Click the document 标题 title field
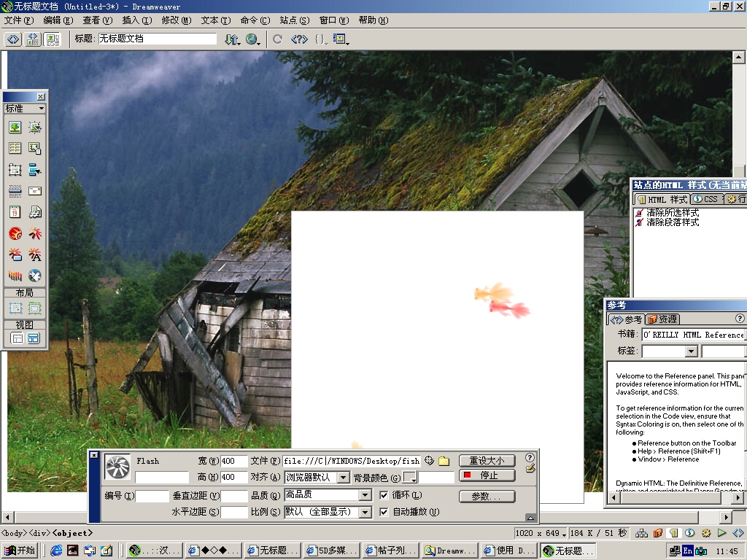The image size is (747, 560). pyautogui.click(x=158, y=39)
